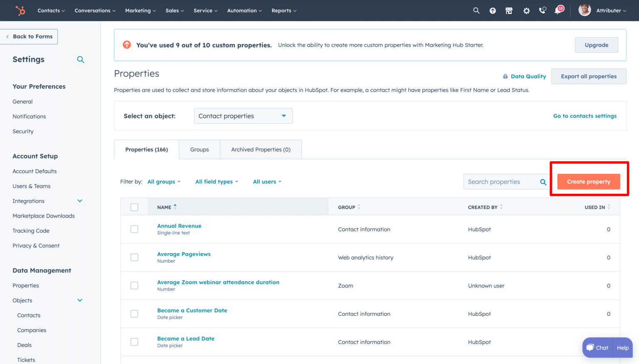
Task: Click the Create property button
Action: point(588,181)
